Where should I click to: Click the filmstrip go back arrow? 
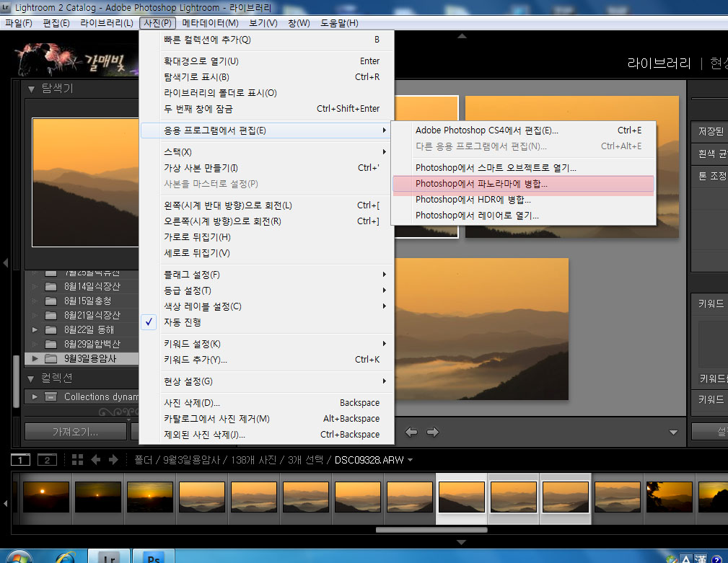click(95, 460)
